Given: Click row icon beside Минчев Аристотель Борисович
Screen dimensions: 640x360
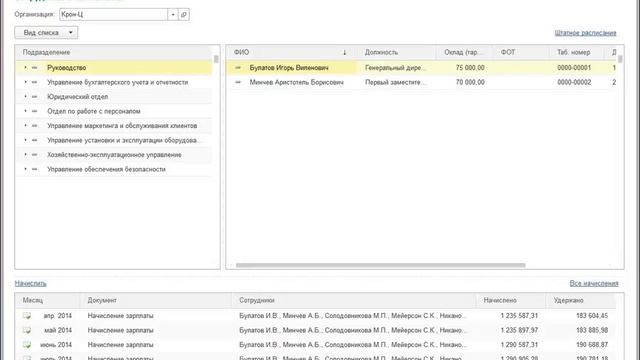Looking at the screenshot, I should [x=238, y=82].
